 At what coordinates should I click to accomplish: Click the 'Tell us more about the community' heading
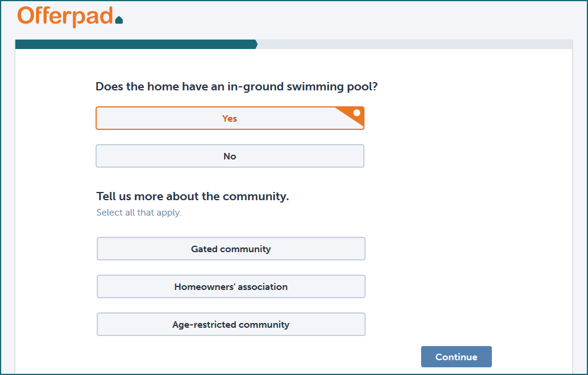coord(192,197)
